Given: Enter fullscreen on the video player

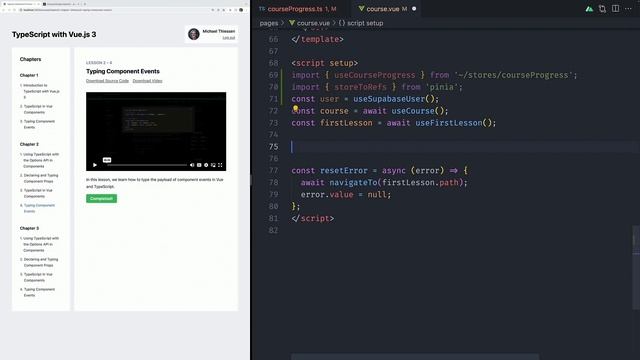Looking at the screenshot, I should (x=220, y=165).
